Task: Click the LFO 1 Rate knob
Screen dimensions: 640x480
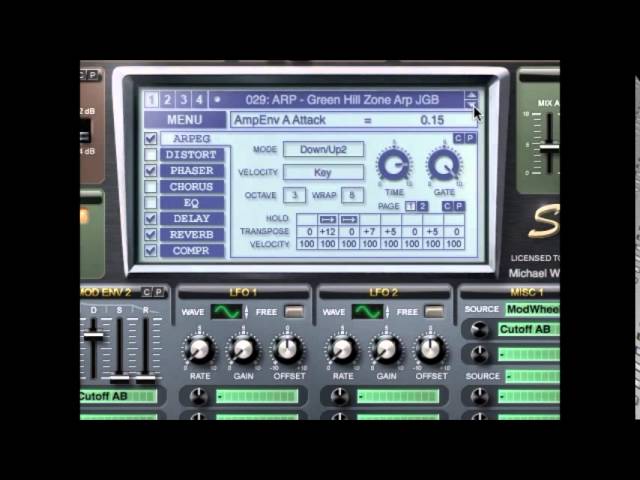Action: (x=200, y=349)
